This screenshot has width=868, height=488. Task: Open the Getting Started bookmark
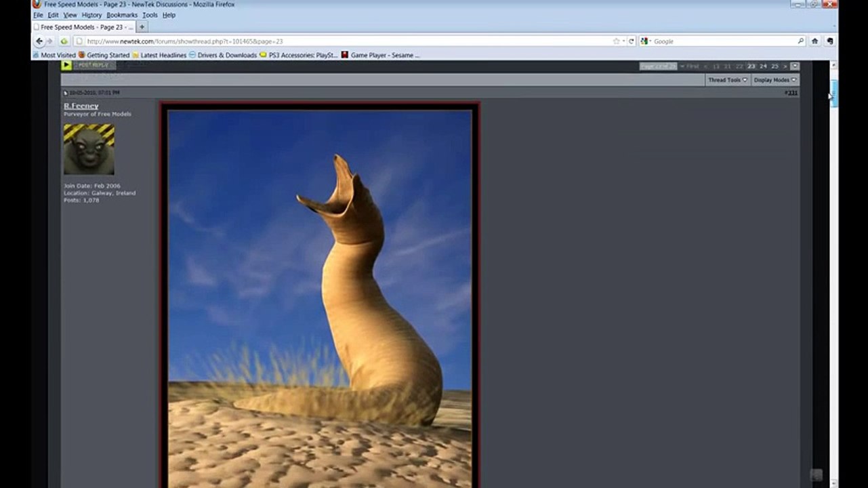point(104,55)
